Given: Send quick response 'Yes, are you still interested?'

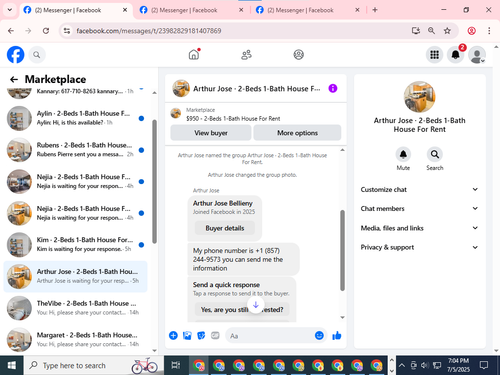Looking at the screenshot, I should pyautogui.click(x=242, y=309).
